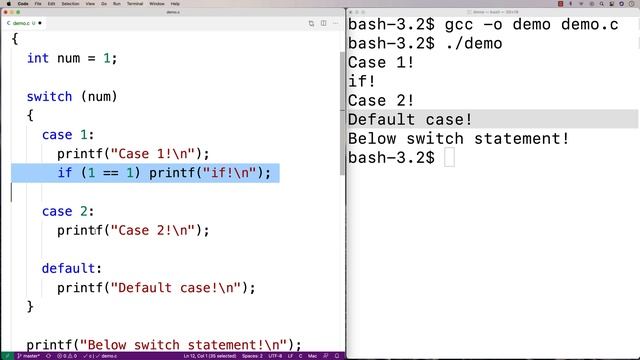Change indentation via Spaces: 2
Image resolution: width=640 pixels, height=360 pixels.
(x=252, y=356)
